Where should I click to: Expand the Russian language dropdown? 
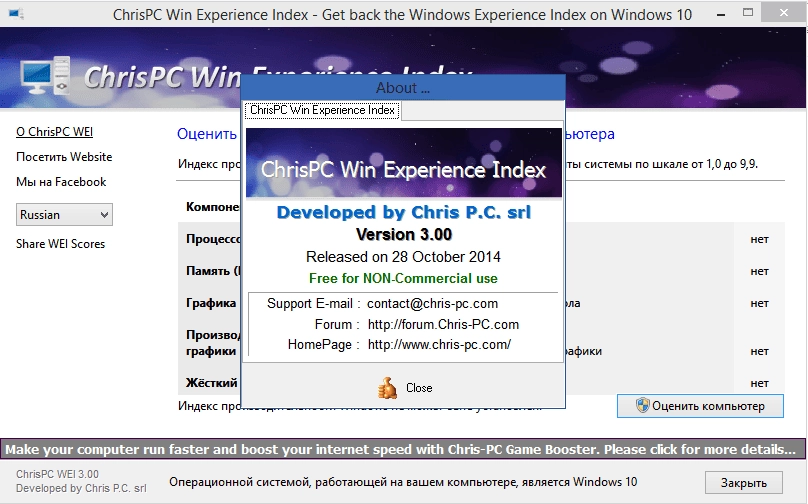click(x=64, y=215)
